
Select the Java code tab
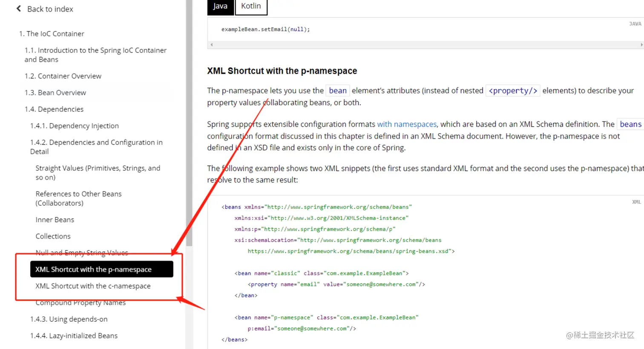tap(220, 6)
